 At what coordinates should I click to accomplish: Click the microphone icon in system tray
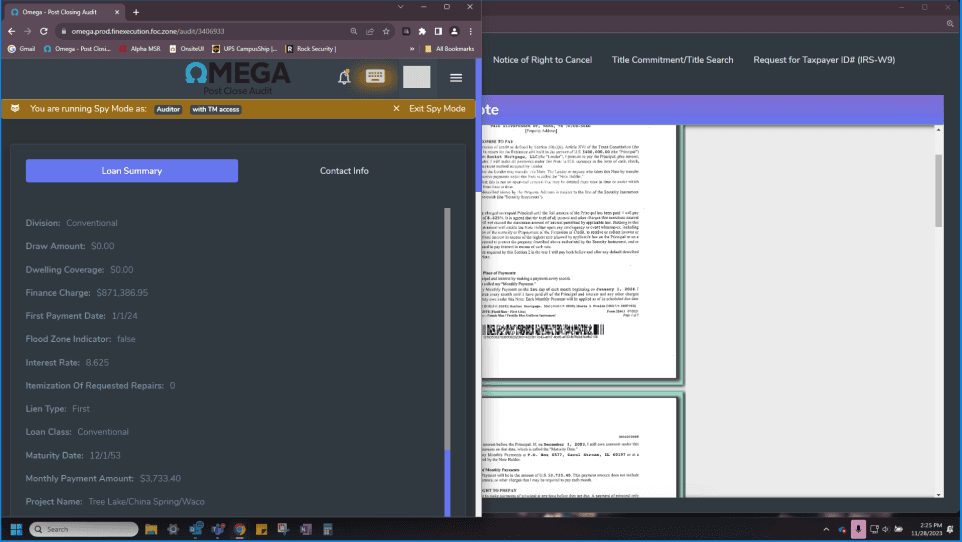[x=858, y=529]
